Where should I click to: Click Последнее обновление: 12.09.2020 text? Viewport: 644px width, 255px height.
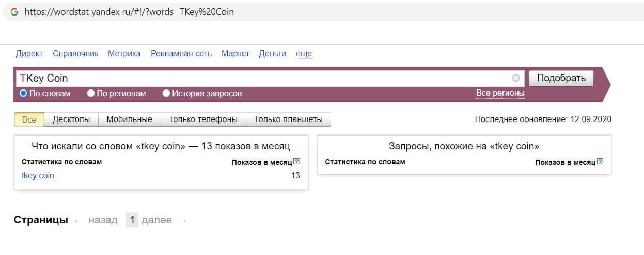coord(543,119)
